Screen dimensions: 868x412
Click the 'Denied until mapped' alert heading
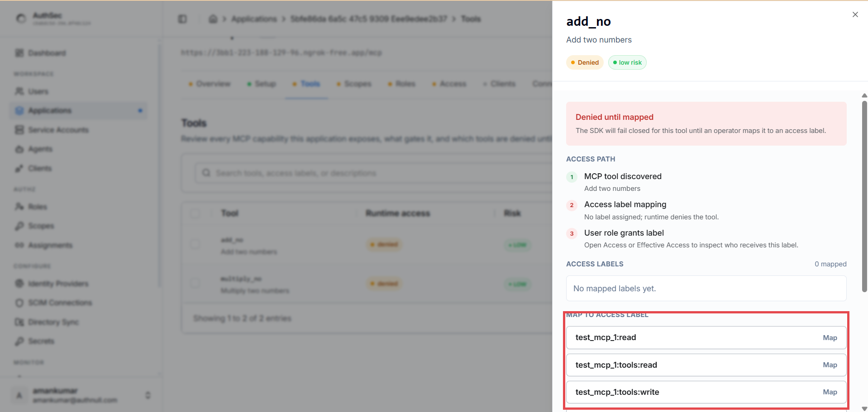tap(614, 117)
